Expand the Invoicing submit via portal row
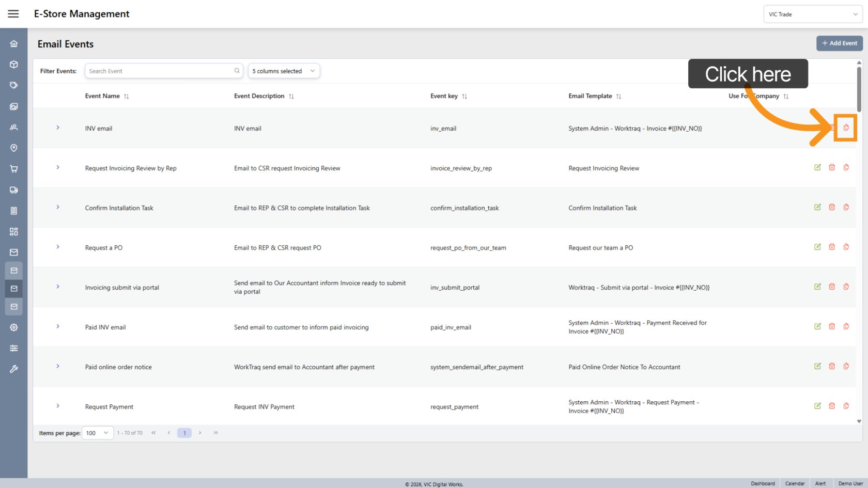This screenshot has width=868, height=488. [58, 287]
